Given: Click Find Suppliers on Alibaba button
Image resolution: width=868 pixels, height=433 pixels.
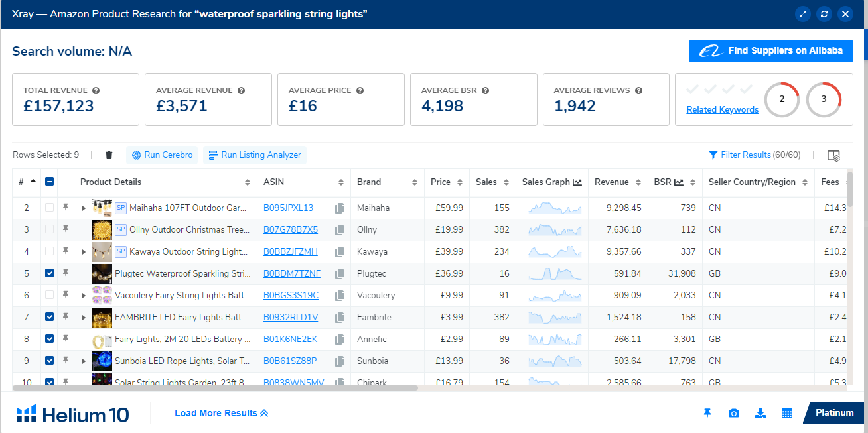Looking at the screenshot, I should 771,51.
